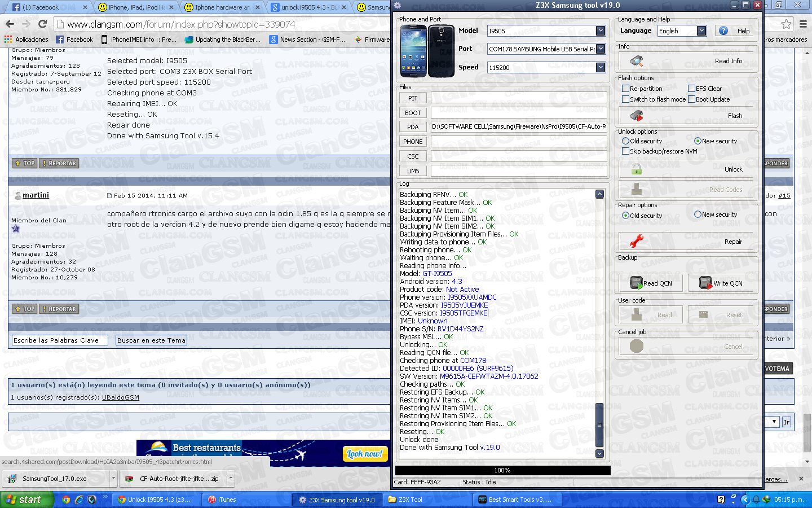The height and width of the screenshot is (508, 812).
Task: Bookmark this page with star icon
Action: 786,24
